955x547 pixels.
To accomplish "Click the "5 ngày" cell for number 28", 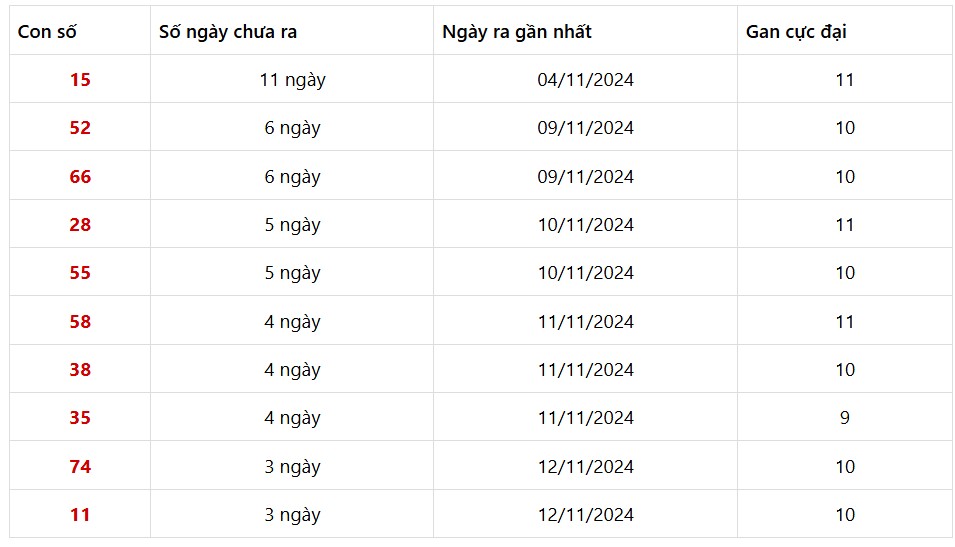I will [x=292, y=225].
